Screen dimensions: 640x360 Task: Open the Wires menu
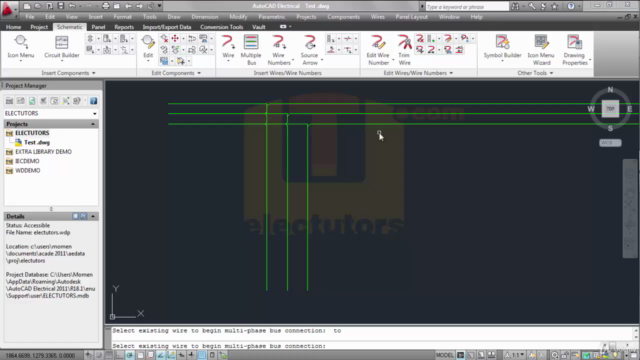pyautogui.click(x=378, y=17)
